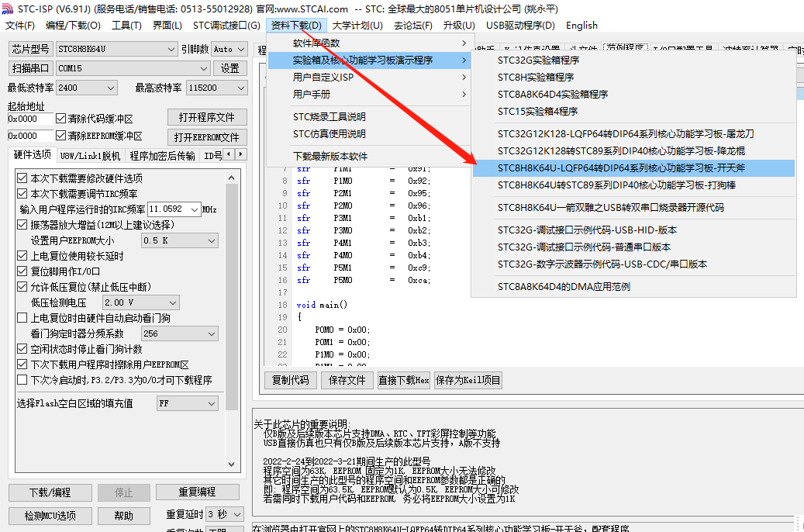Open IRC frequency 11.0592 dropdown
This screenshot has width=804, height=532.
click(195, 209)
